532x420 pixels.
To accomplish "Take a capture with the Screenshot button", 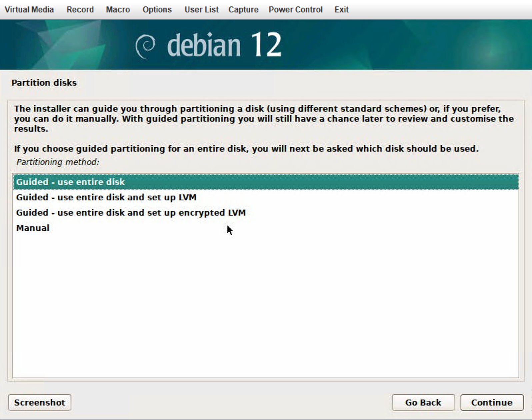I will coord(39,402).
